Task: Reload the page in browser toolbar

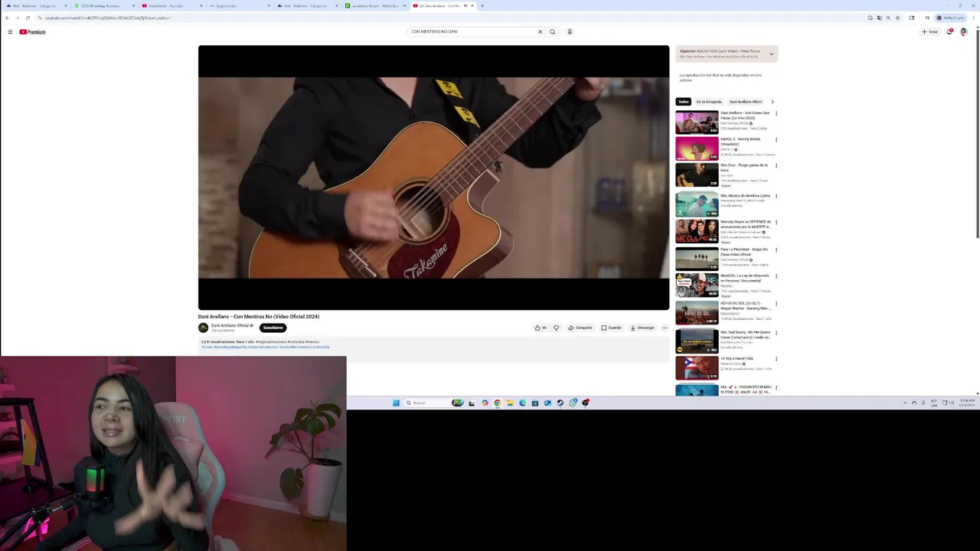Action: coord(29,18)
